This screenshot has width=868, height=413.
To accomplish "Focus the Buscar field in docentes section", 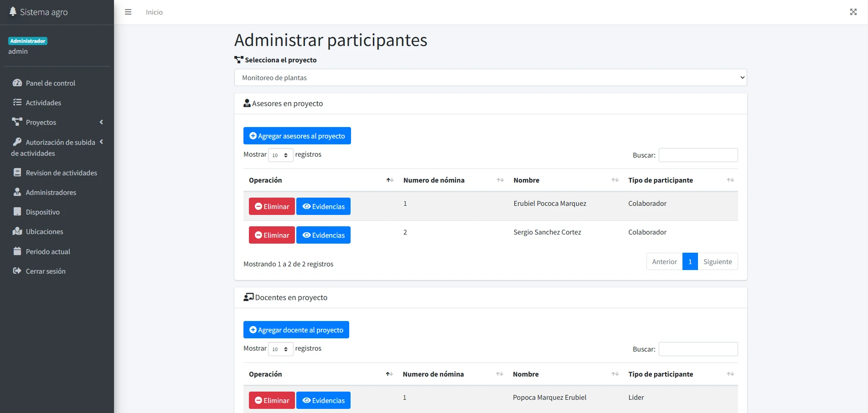I will tap(698, 349).
